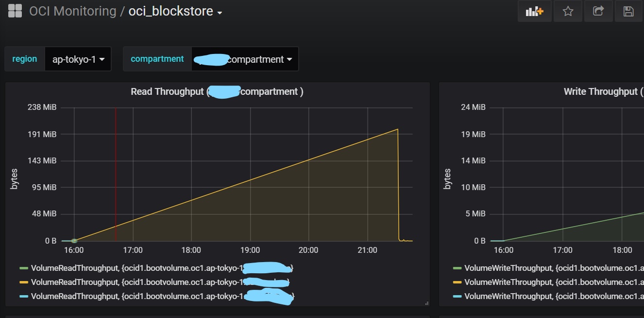Open the Share dashboard icon
The height and width of the screenshot is (318, 644).
pyautogui.click(x=598, y=11)
